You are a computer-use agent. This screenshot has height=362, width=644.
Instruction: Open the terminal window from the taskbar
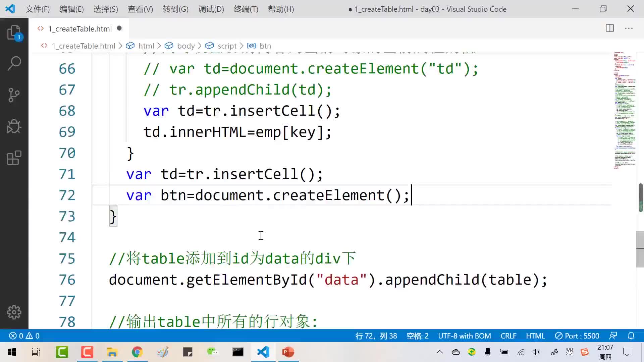238,352
